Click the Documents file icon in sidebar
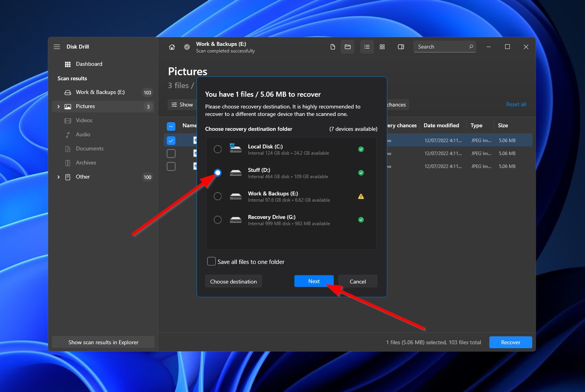 68,149
